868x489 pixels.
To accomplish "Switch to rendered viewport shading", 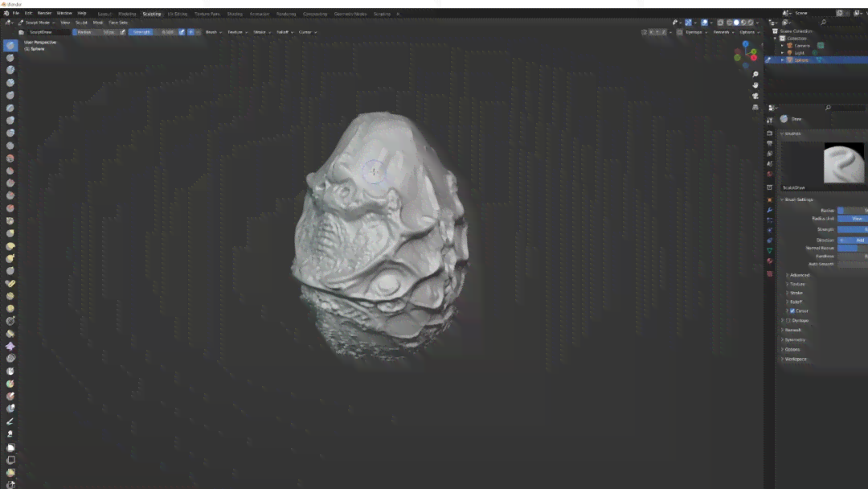I will tap(751, 23).
